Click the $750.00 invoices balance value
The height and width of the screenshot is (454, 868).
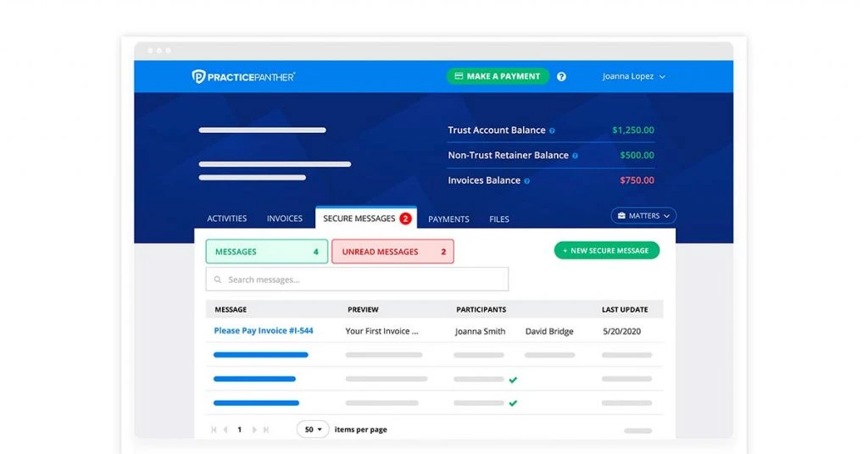[637, 180]
